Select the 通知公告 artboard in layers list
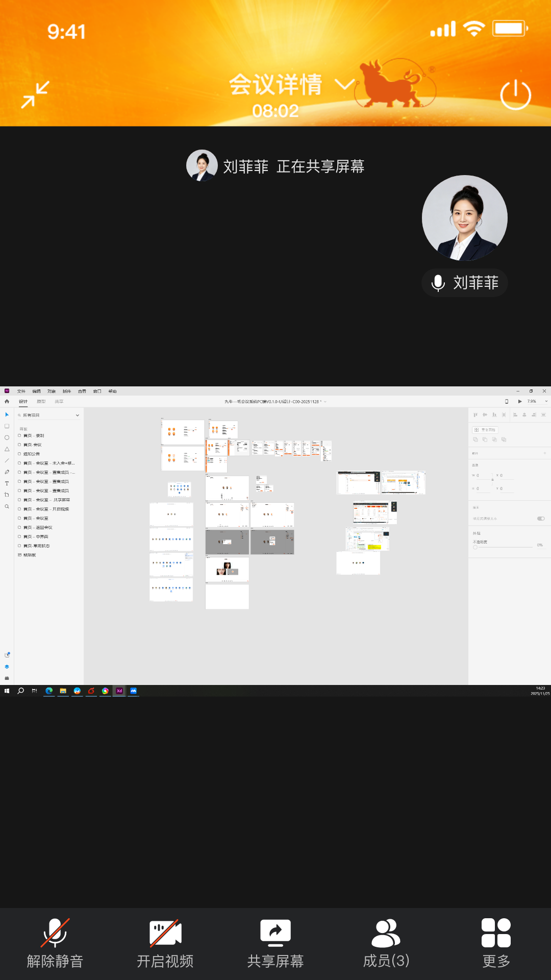Viewport: 551px width, 980px height. point(32,454)
